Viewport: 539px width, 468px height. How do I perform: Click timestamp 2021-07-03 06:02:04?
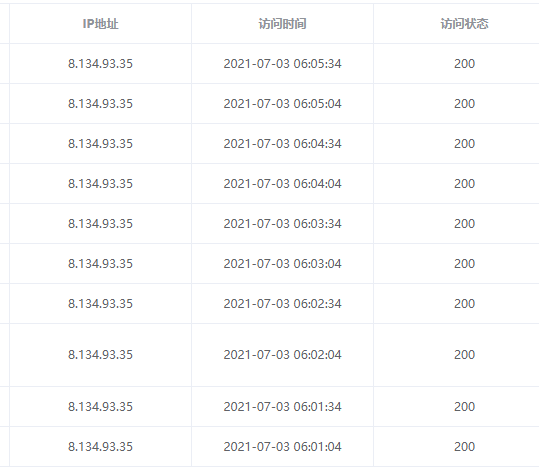[282, 355]
